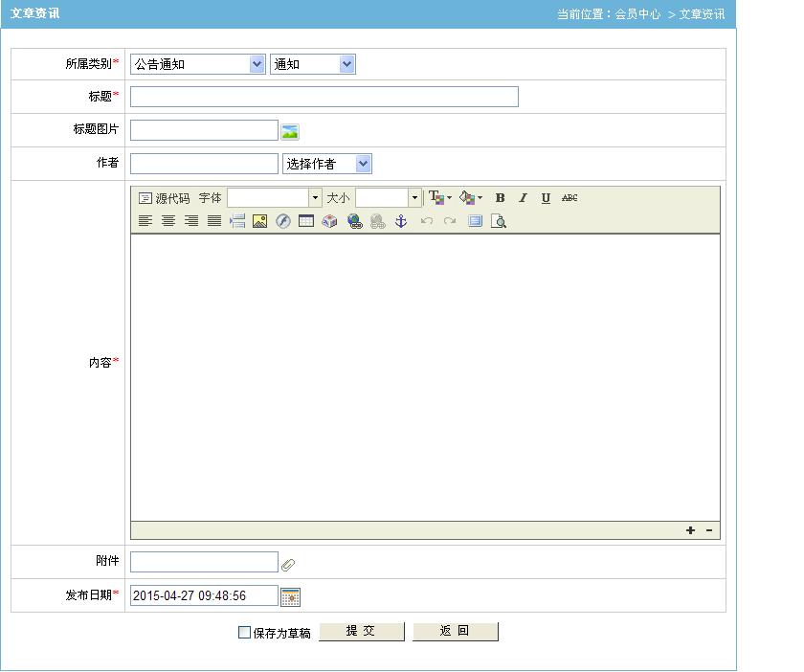Click the attachment paperclip icon
Viewport: 804px width, 672px height.
tap(288, 564)
